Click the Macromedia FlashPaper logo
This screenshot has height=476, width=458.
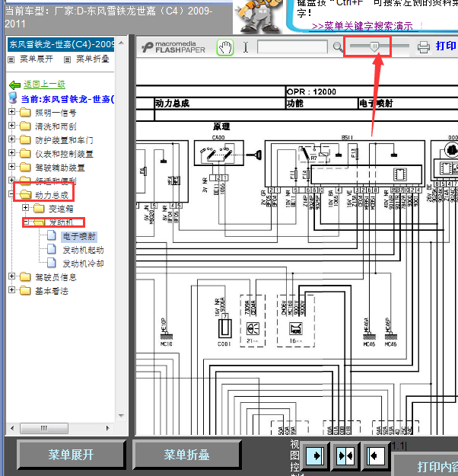(x=173, y=47)
